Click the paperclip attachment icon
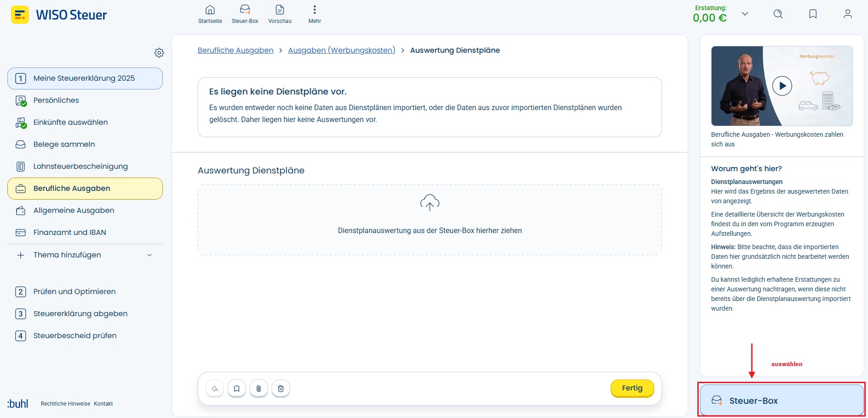 click(x=259, y=389)
